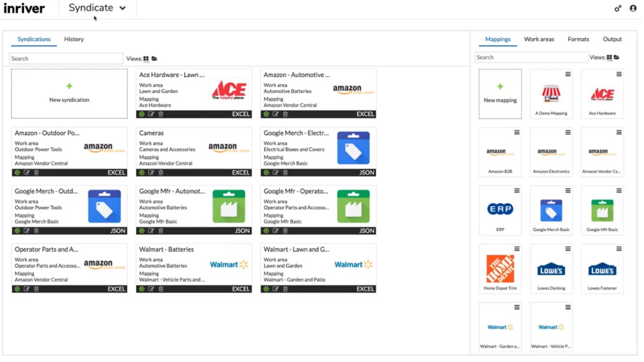Open the Output tab
This screenshot has height=362, width=644.
coord(612,39)
